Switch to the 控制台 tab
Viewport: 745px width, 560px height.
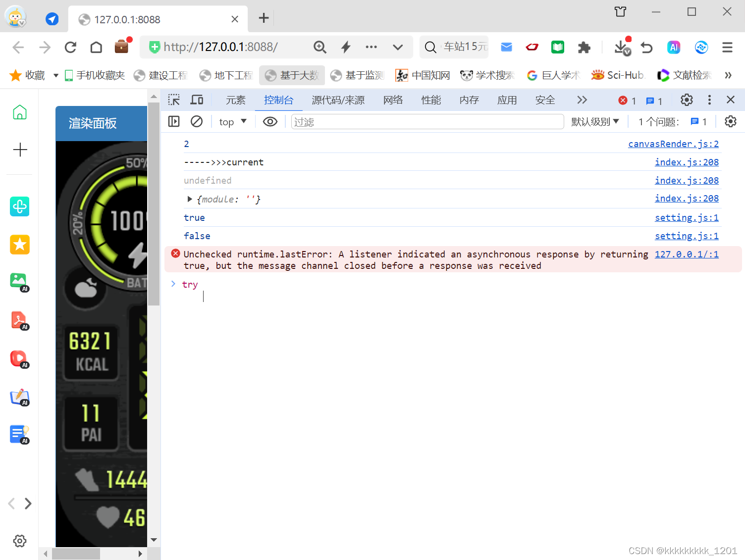[x=279, y=100]
